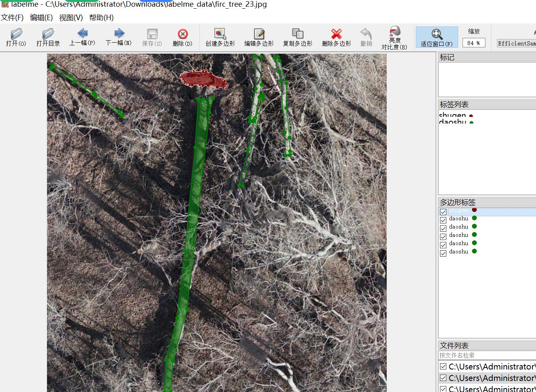This screenshot has width=536, height=392.
Task: Open the Edit (编辑) menu
Action: 41,18
